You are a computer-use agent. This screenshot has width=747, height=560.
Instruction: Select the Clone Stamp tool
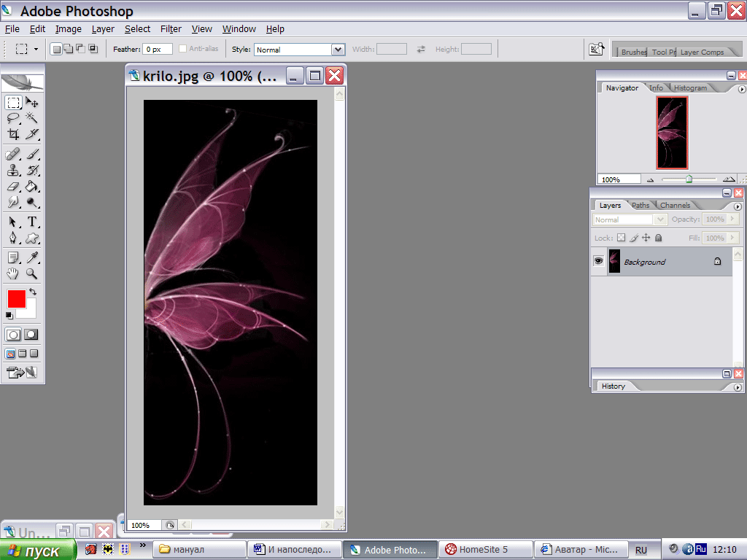click(13, 170)
